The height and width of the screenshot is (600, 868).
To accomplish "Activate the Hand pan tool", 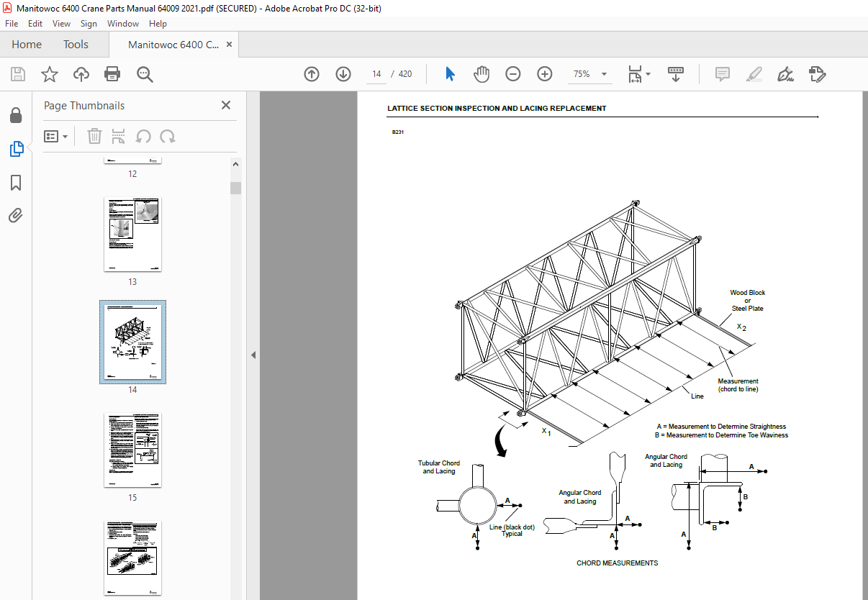I will tap(482, 74).
